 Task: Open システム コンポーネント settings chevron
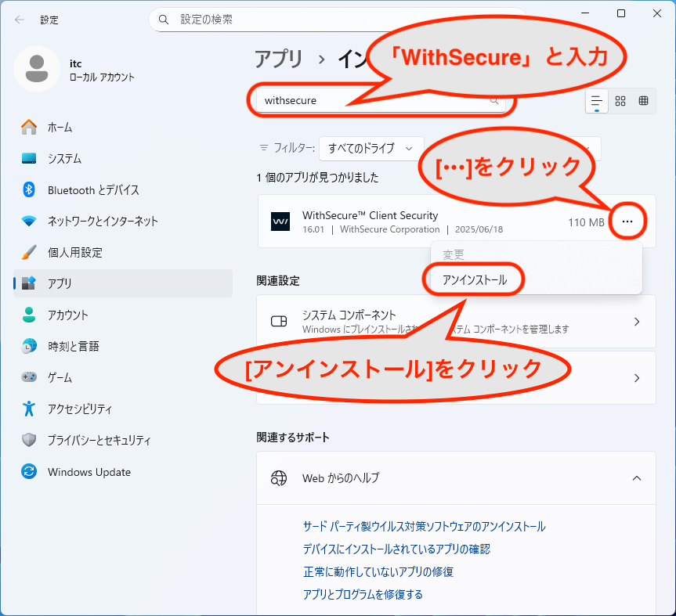pos(636,322)
